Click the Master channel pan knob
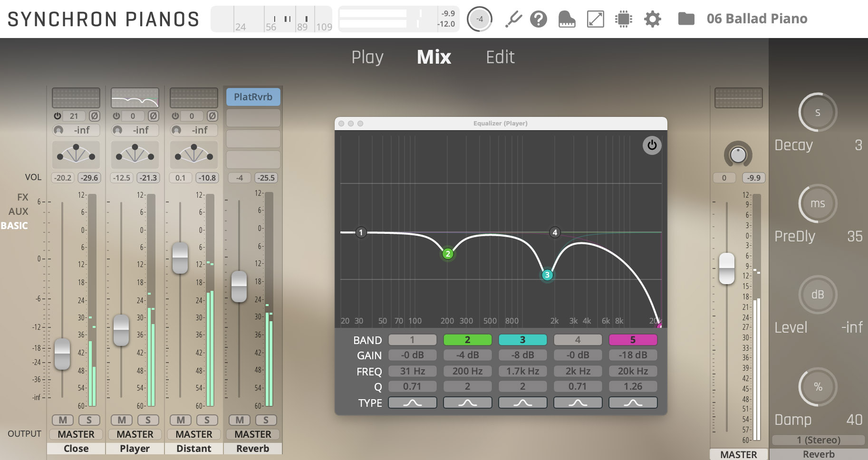Viewport: 868px width, 460px height. 738,154
